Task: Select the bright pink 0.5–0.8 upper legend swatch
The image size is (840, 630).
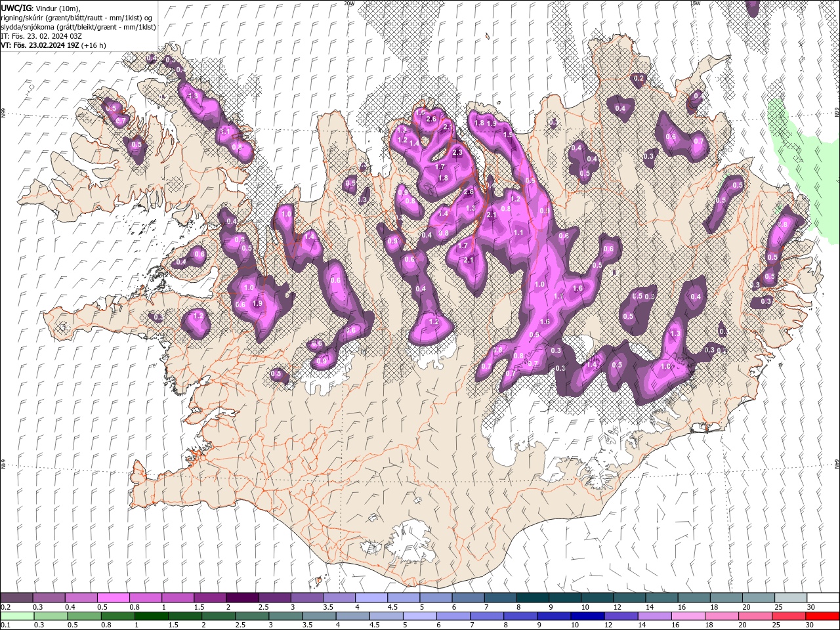Action: click(x=113, y=598)
